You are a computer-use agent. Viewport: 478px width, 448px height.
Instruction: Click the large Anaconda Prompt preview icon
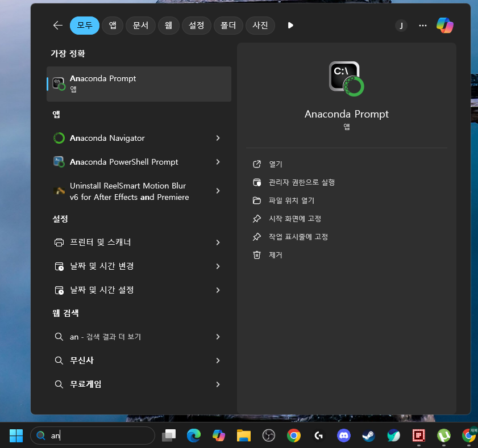tap(346, 79)
